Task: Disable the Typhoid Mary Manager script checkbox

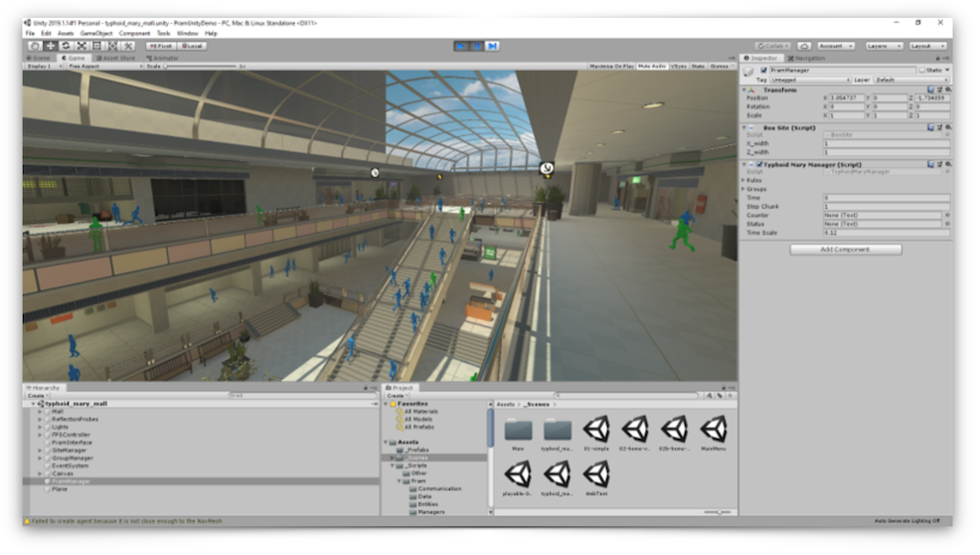Action: tap(759, 164)
